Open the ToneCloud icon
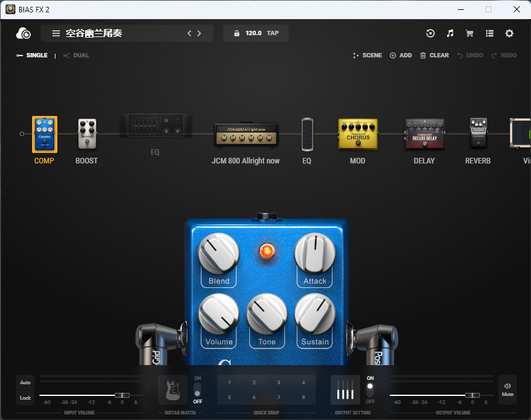 (23, 33)
